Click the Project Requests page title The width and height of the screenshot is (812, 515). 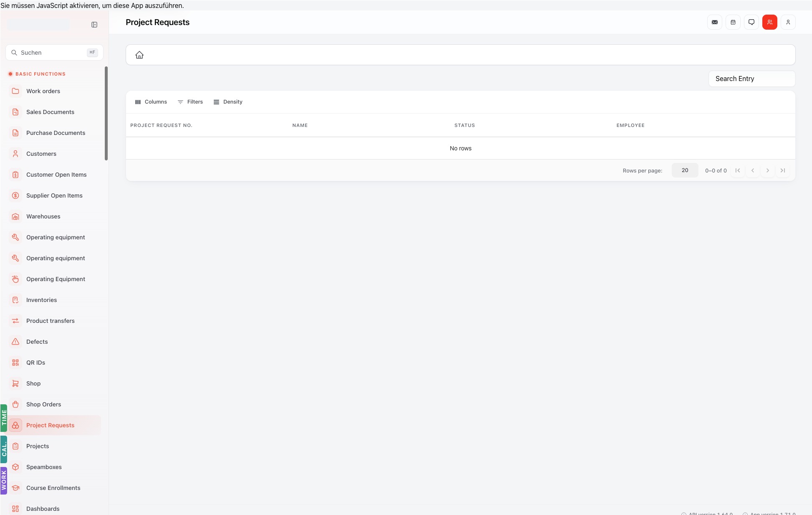pos(157,23)
